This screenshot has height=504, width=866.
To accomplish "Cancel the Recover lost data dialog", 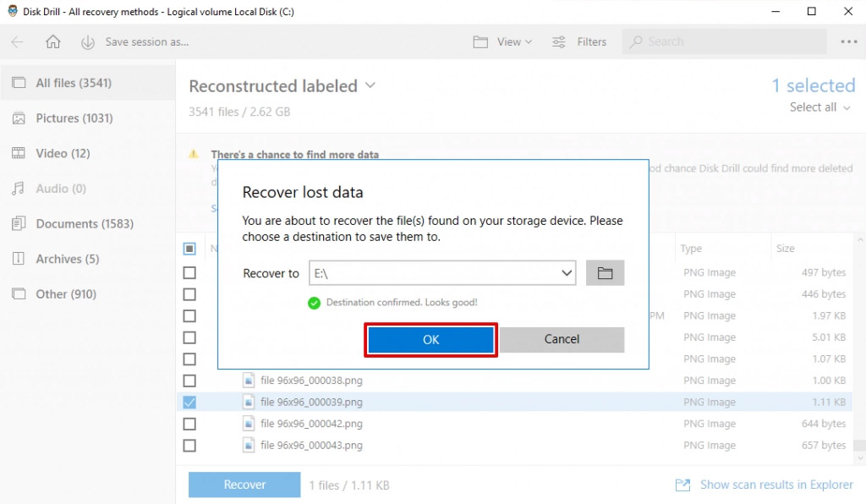I will [562, 339].
